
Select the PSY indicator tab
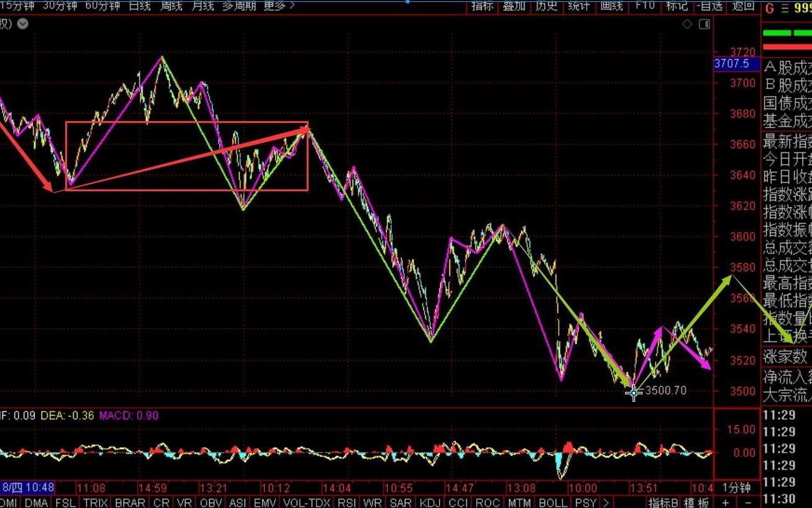pos(585,502)
